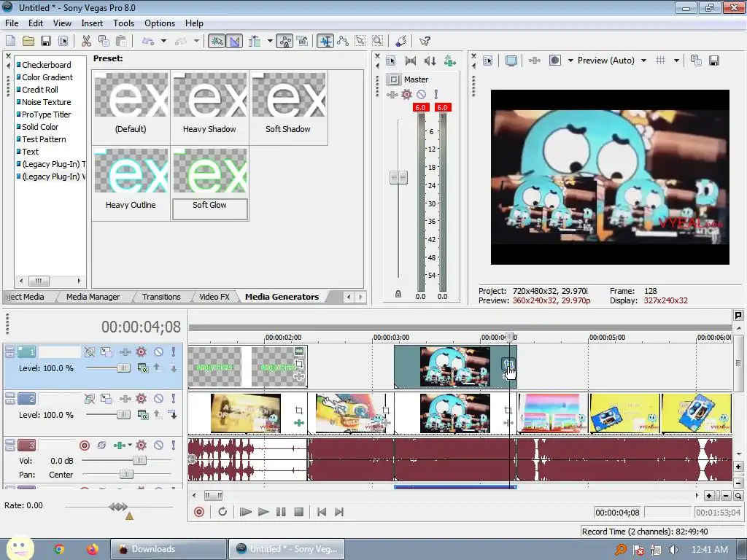Viewport: 747px width, 560px height.
Task: Open the Split Screen View dropdown arrow
Action: (570, 61)
